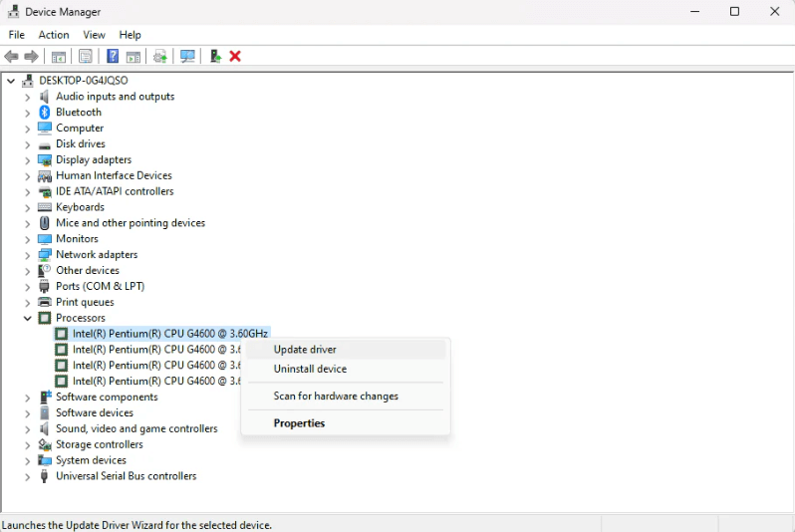
Task: Select the Universal Serial Bus controllers label
Action: point(126,476)
